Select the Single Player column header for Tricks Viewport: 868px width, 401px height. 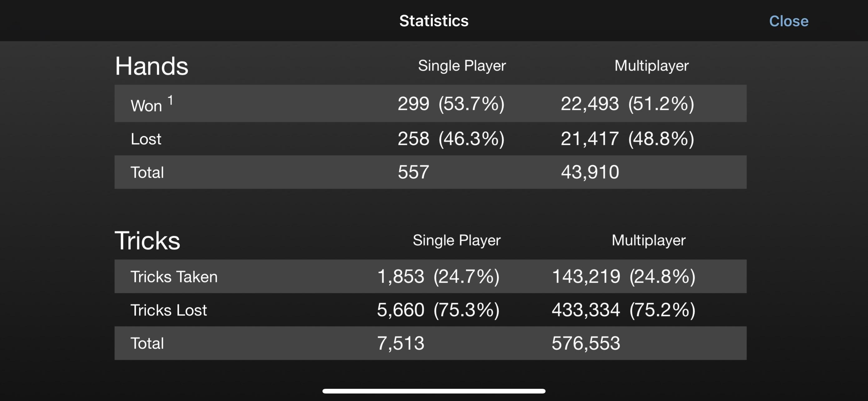click(x=456, y=240)
